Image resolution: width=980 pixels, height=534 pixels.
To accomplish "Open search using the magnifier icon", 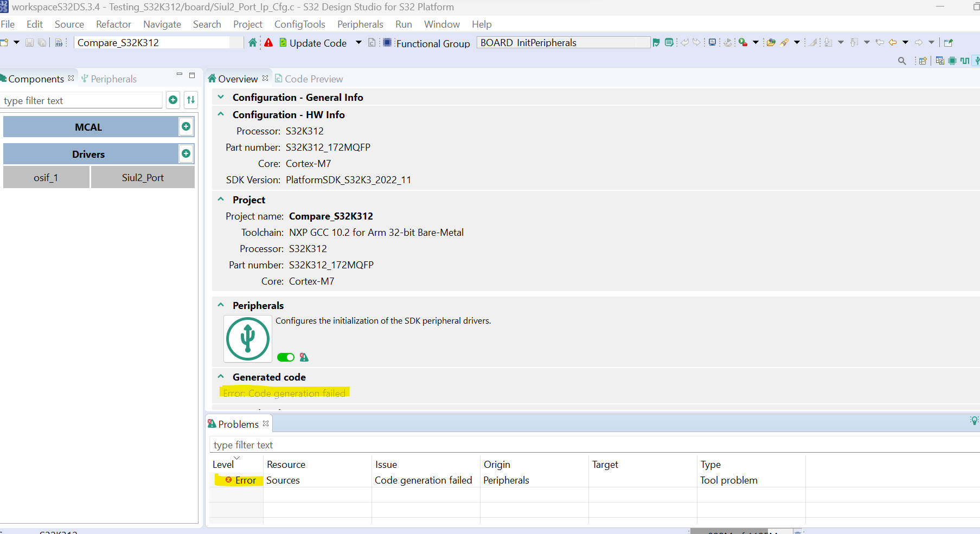I will (902, 61).
